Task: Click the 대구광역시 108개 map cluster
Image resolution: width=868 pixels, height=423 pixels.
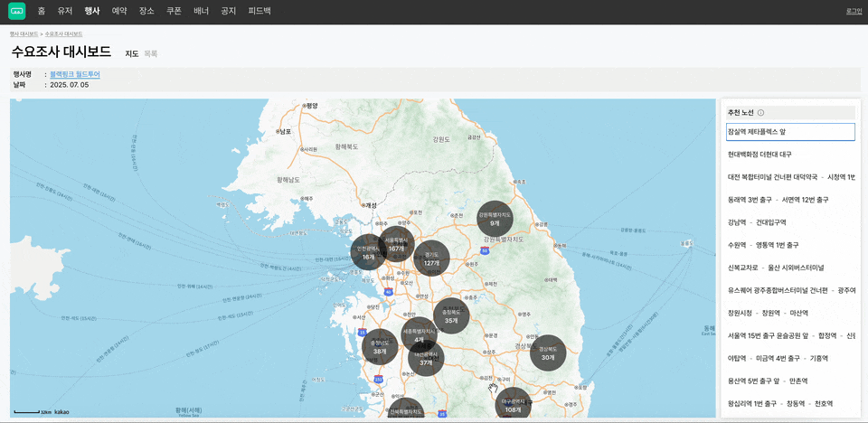Action: coord(514,405)
